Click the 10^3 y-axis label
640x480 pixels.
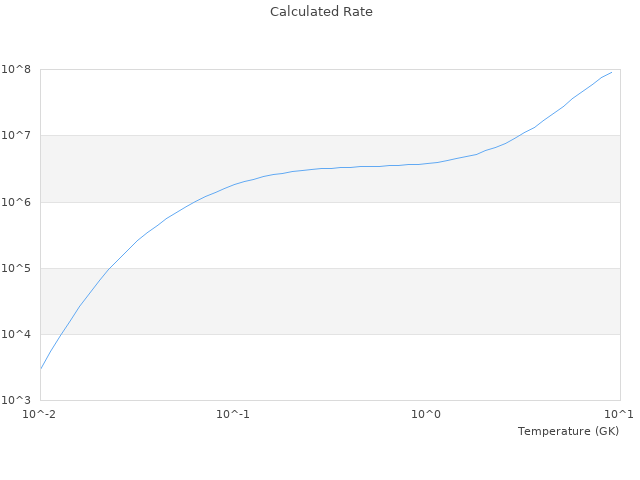pyautogui.click(x=18, y=400)
